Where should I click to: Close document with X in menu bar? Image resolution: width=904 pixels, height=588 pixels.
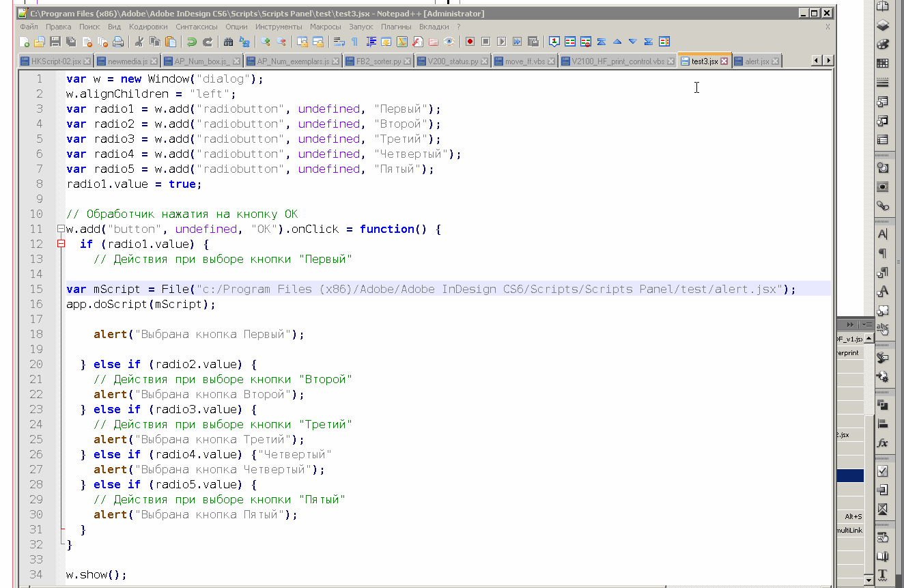[x=828, y=27]
